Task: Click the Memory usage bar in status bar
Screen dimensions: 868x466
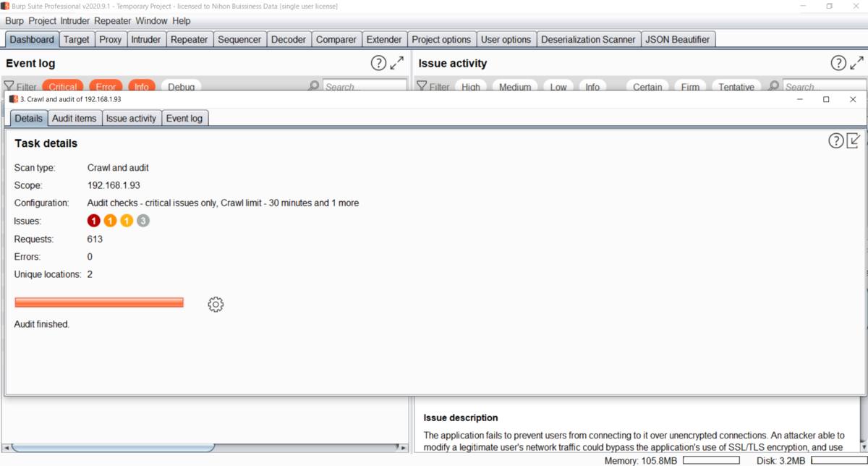Action: pos(711,460)
